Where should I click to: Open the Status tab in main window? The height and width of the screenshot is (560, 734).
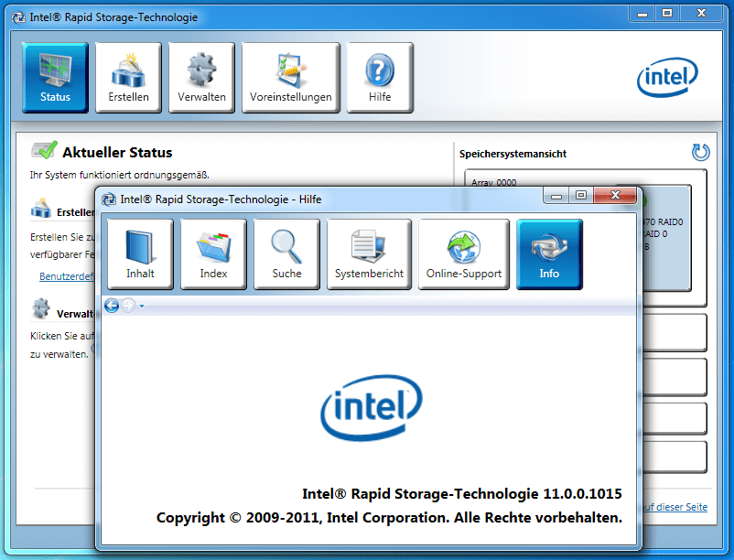pyautogui.click(x=55, y=78)
